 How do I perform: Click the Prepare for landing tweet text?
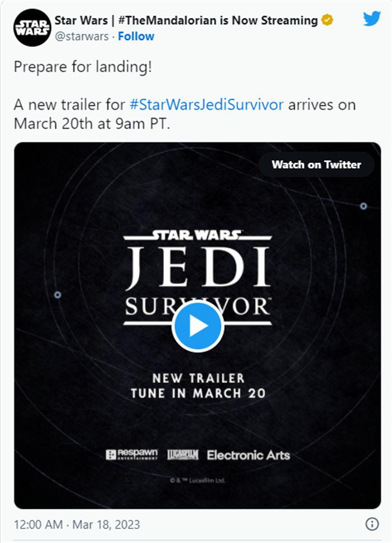pos(83,67)
